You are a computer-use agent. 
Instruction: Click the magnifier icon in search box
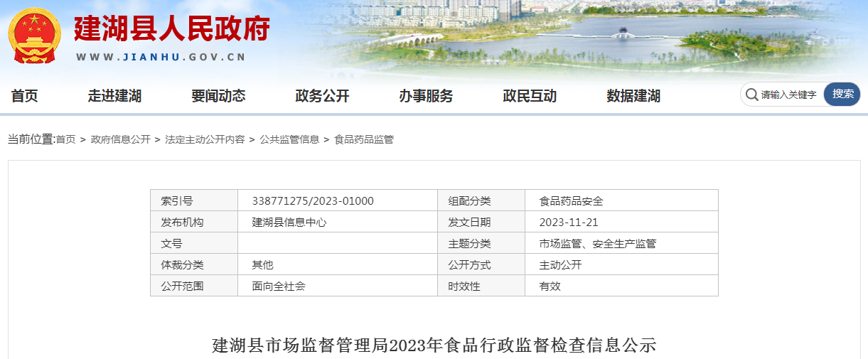click(x=751, y=95)
